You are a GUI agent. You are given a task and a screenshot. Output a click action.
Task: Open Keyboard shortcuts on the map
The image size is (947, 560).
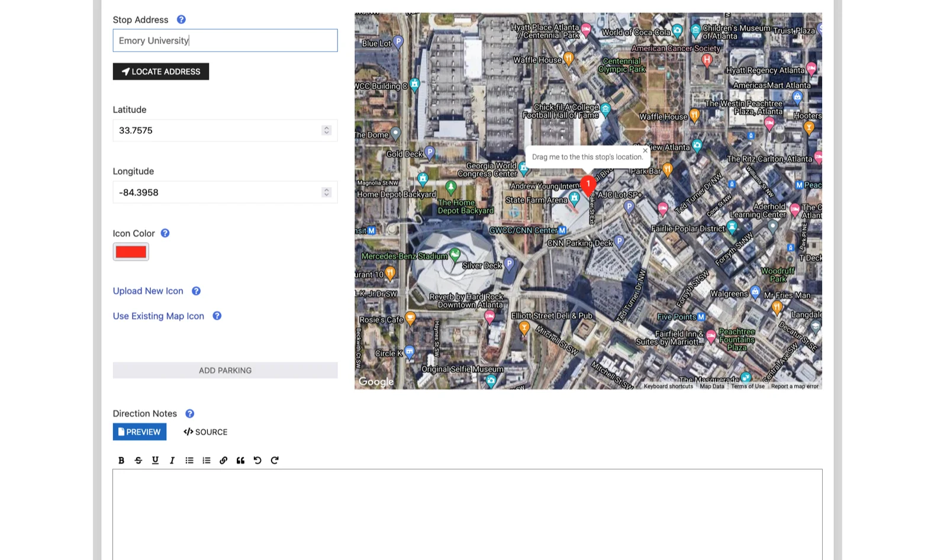668,387
